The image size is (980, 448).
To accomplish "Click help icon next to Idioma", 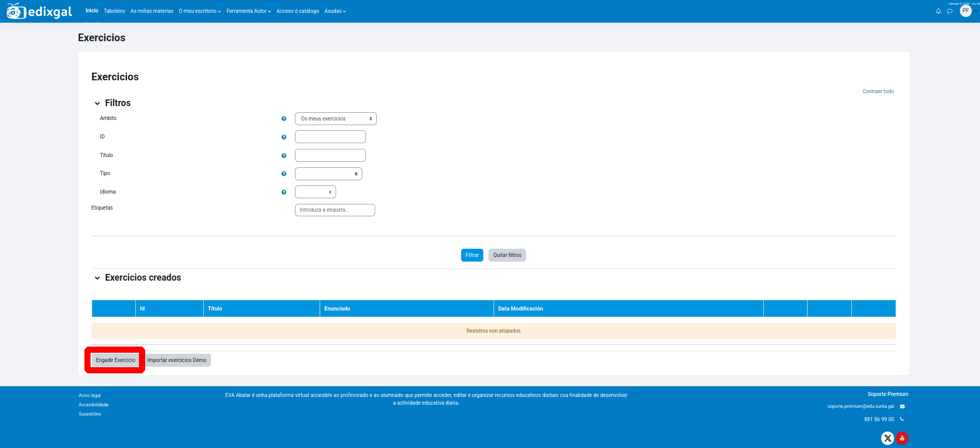I will 284,193.
